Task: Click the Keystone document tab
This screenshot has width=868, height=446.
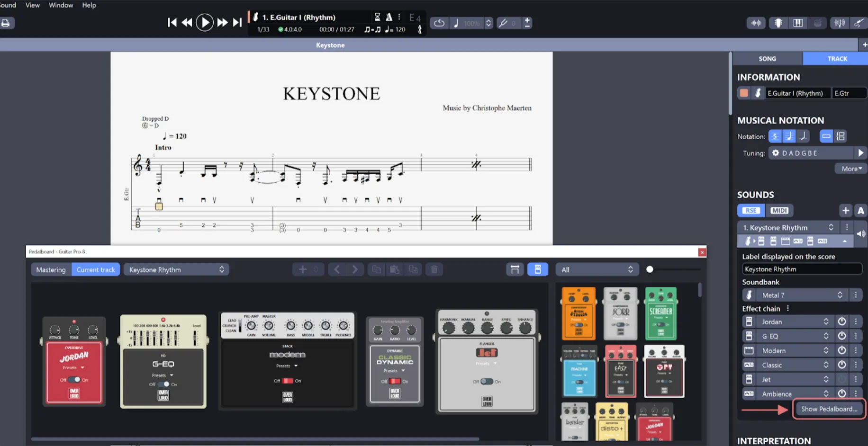Action: (330, 45)
